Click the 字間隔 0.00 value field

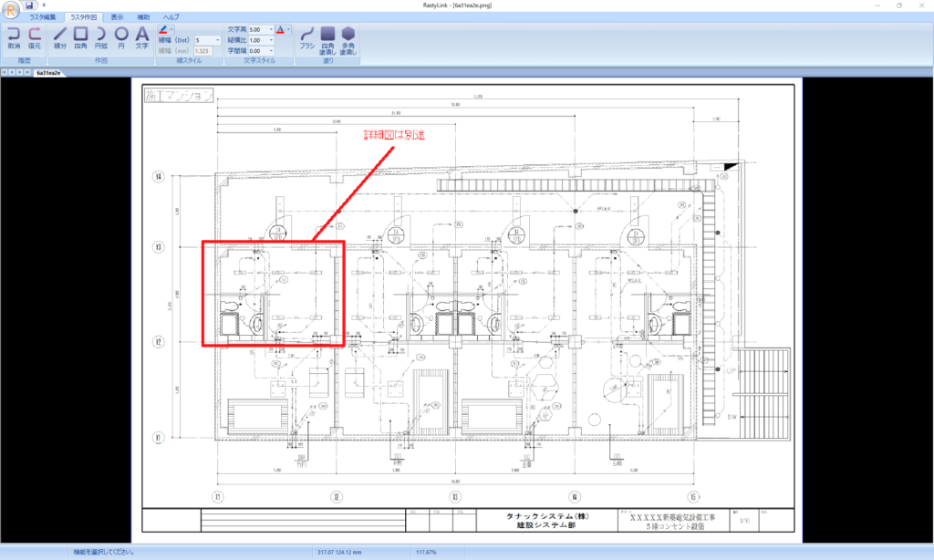pos(258,51)
